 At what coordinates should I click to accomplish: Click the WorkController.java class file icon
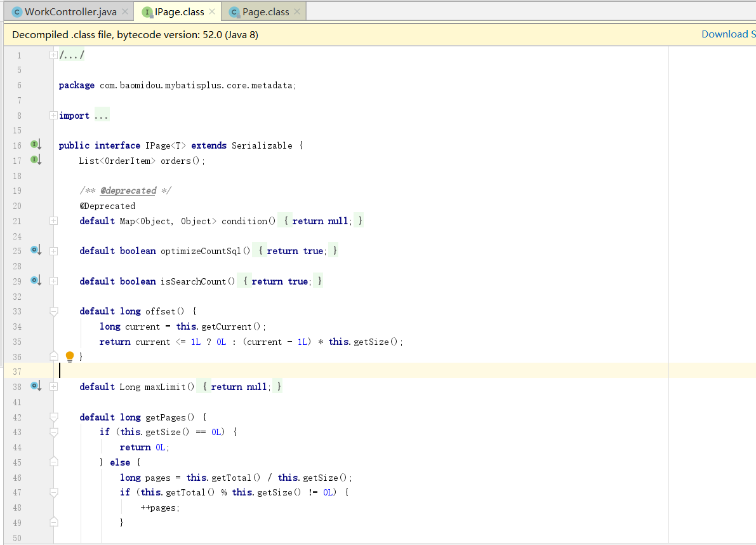[x=17, y=12]
